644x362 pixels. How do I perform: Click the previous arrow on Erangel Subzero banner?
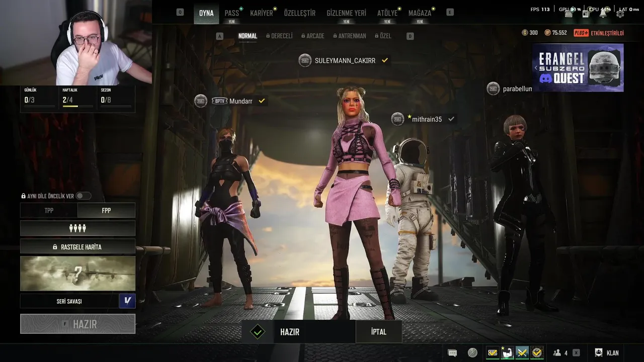[x=536, y=67]
